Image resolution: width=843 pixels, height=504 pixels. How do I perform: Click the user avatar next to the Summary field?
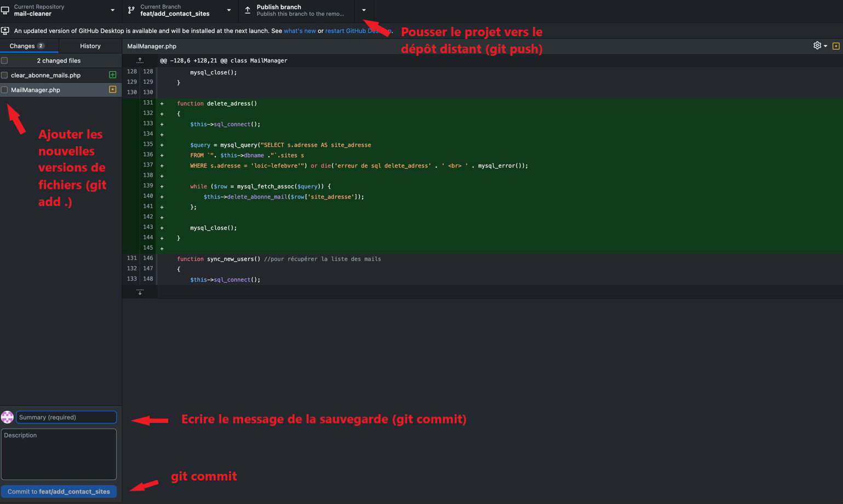[x=7, y=417]
